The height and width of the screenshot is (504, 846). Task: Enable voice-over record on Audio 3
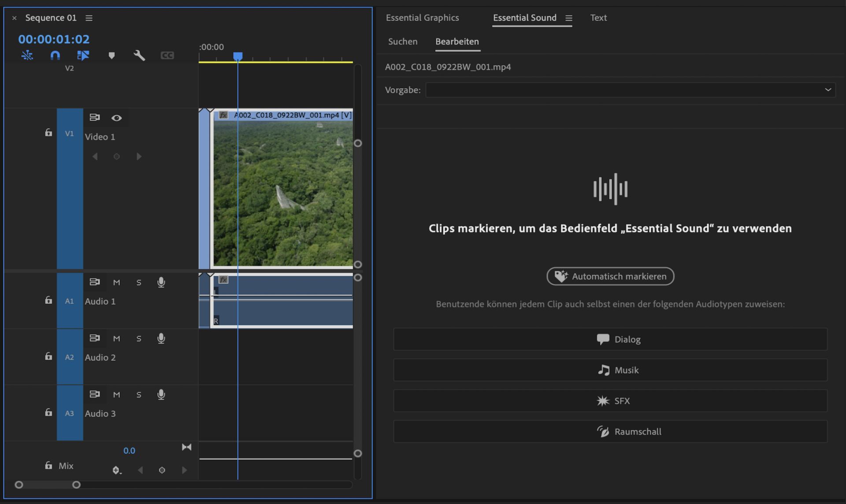click(161, 394)
